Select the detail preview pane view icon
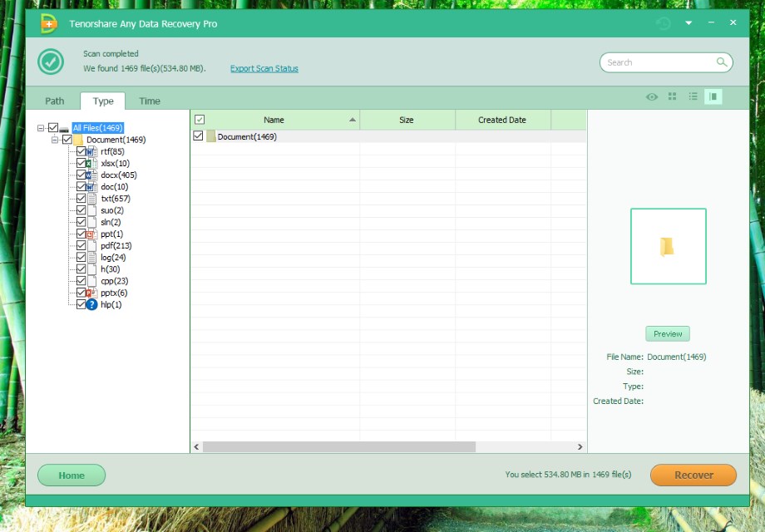The width and height of the screenshot is (765, 532). coord(713,97)
